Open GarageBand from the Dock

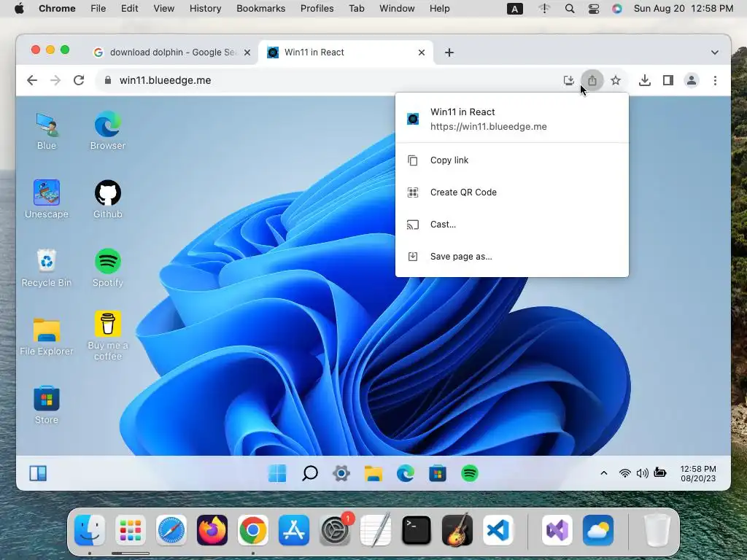point(457,530)
